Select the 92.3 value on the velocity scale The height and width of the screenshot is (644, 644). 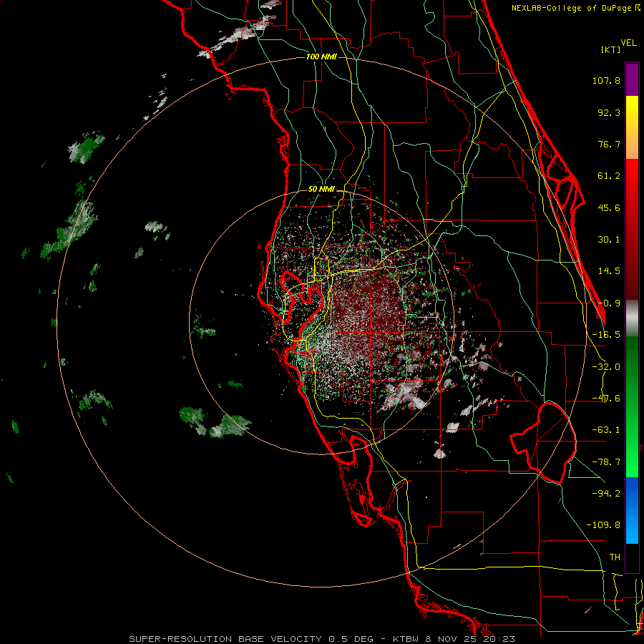coord(609,112)
